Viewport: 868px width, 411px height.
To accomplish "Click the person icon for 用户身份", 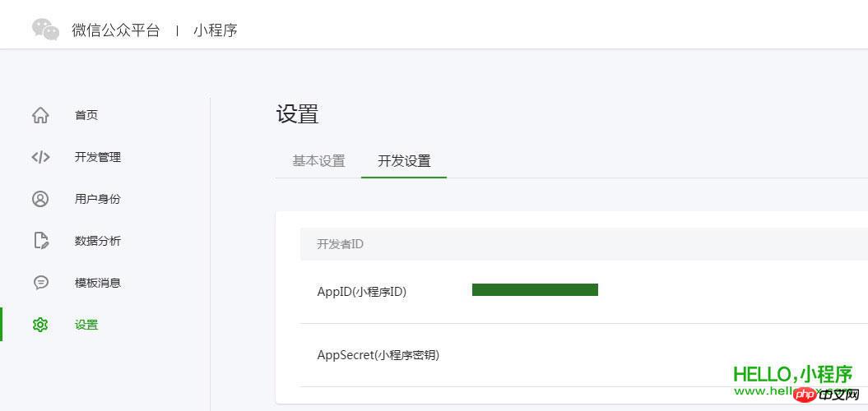I will click(x=40, y=199).
